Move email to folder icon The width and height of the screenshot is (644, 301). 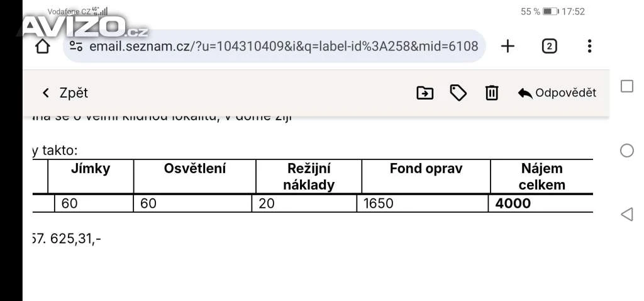[425, 93]
